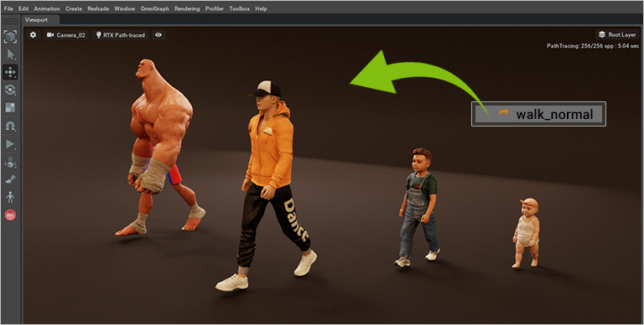Toggle the magnet Snap tool
The image size is (644, 325).
click(x=10, y=126)
